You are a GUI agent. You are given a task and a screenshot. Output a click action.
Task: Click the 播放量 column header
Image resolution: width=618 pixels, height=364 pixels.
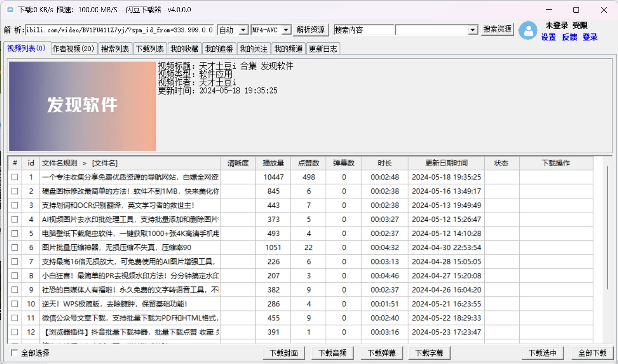pyautogui.click(x=273, y=163)
